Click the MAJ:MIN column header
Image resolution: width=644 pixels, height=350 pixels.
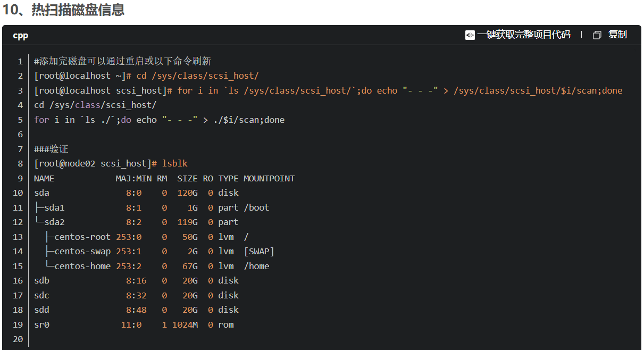[x=133, y=178]
